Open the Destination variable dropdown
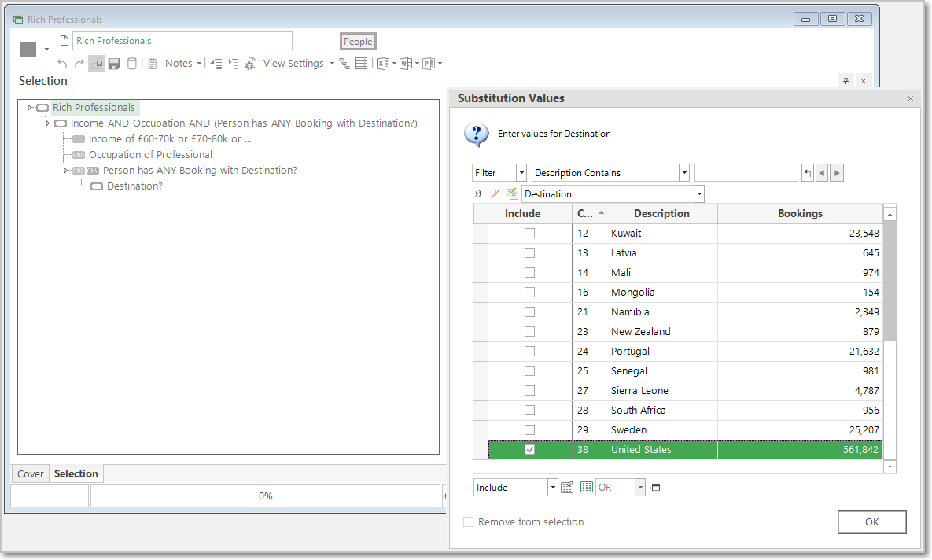Viewport: 932px width, 560px height. tap(699, 193)
